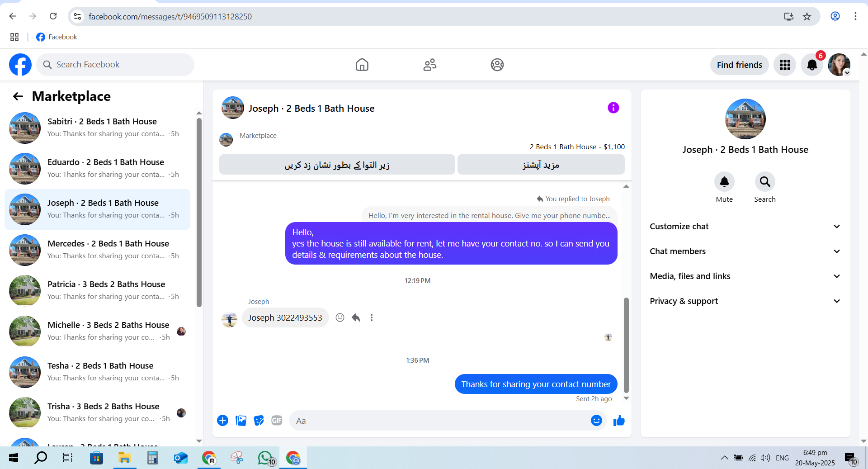Expand the Chat members section
868x469 pixels.
745,251
